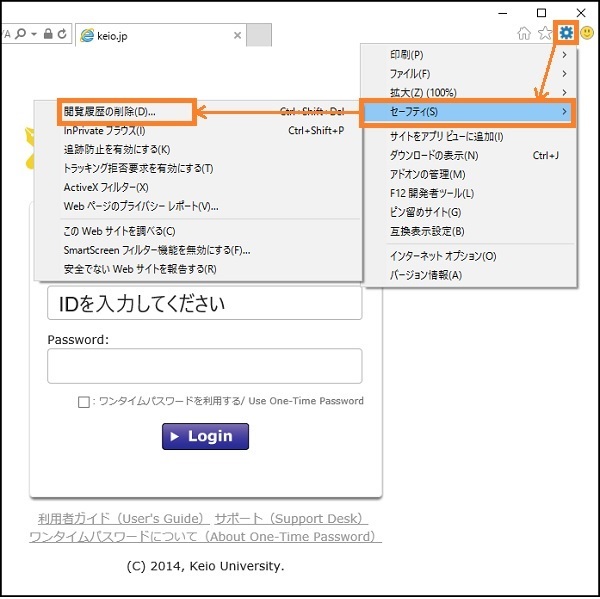Click the smiley feedback icon
The width and height of the screenshot is (600, 599).
pos(588,34)
